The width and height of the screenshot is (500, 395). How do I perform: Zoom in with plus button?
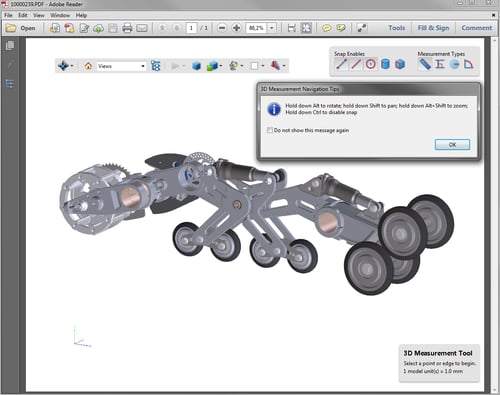(x=236, y=28)
